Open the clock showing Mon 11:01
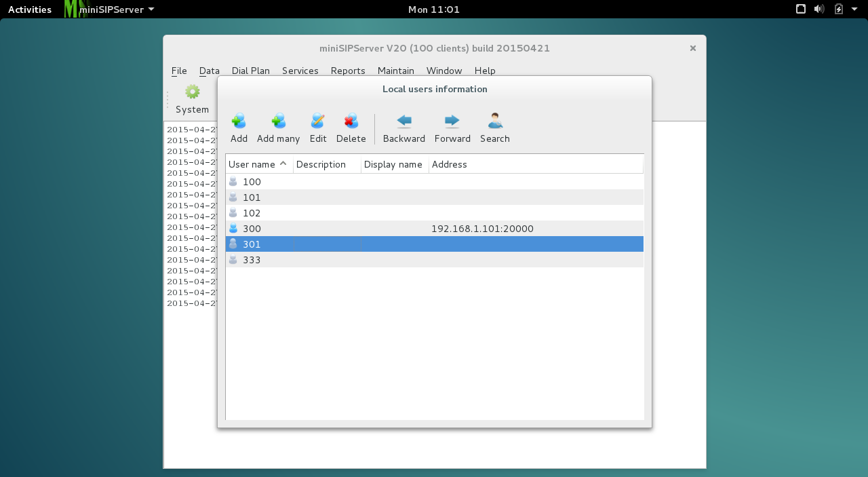Image resolution: width=868 pixels, height=477 pixels. coord(434,9)
